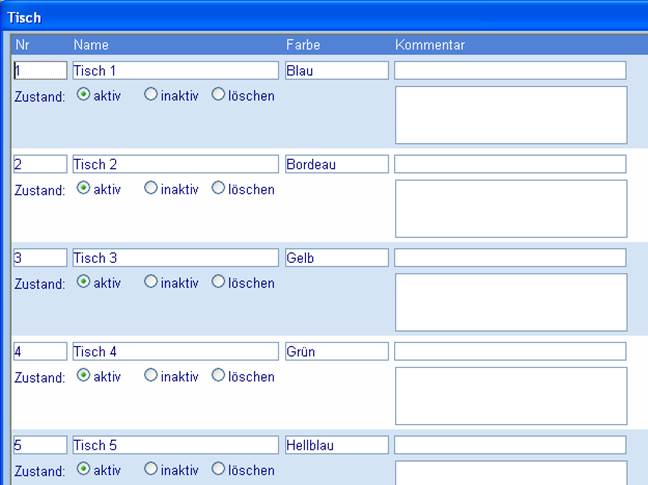The height and width of the screenshot is (485, 648).
Task: Select aktiv radio for Tisch 2
Action: [84, 189]
